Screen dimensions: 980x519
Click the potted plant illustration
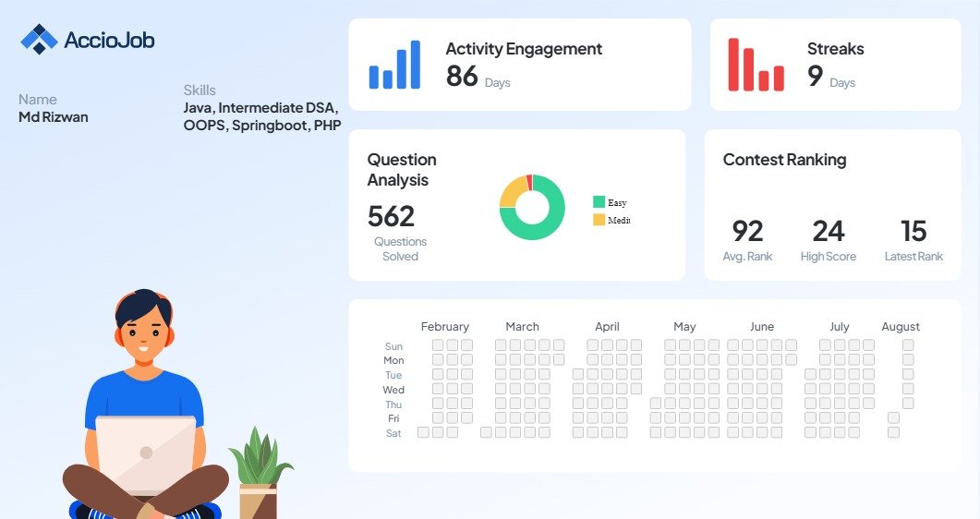pyautogui.click(x=260, y=473)
